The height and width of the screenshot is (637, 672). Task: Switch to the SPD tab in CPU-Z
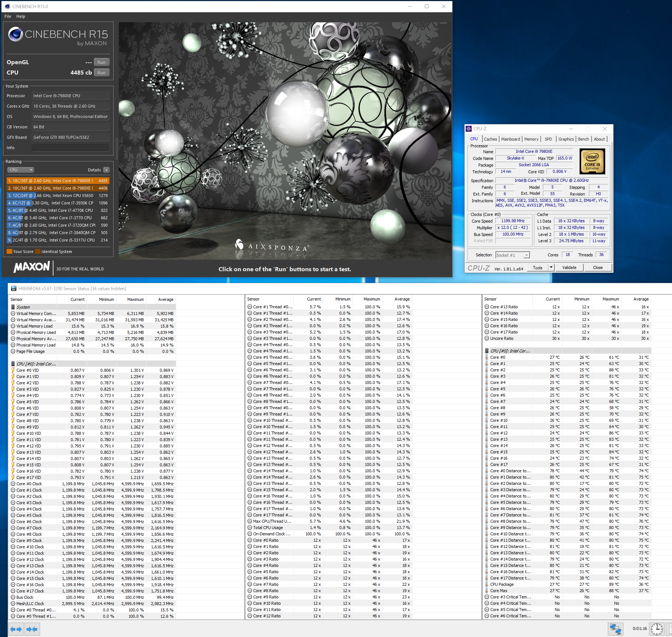click(x=548, y=139)
